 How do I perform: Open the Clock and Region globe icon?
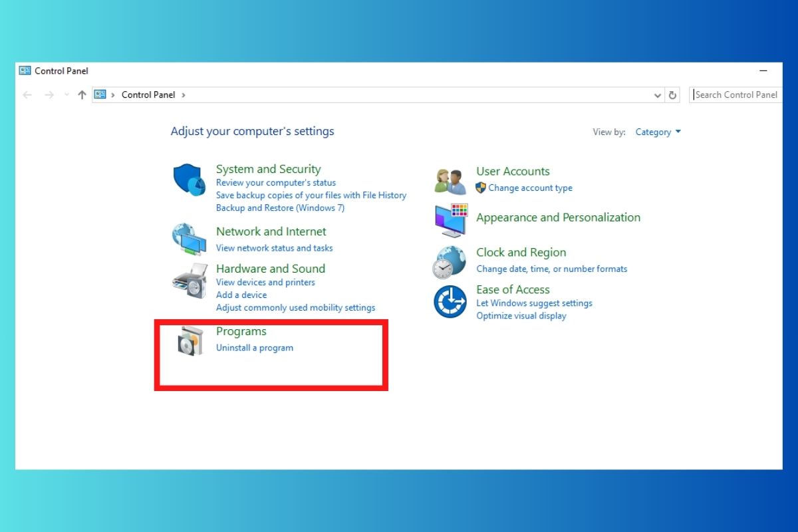click(450, 262)
